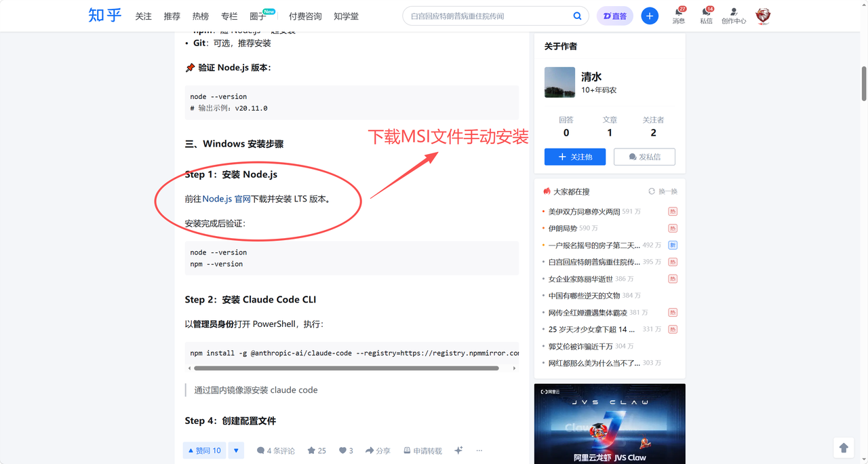Click the 关于作者 heading

pos(561,46)
